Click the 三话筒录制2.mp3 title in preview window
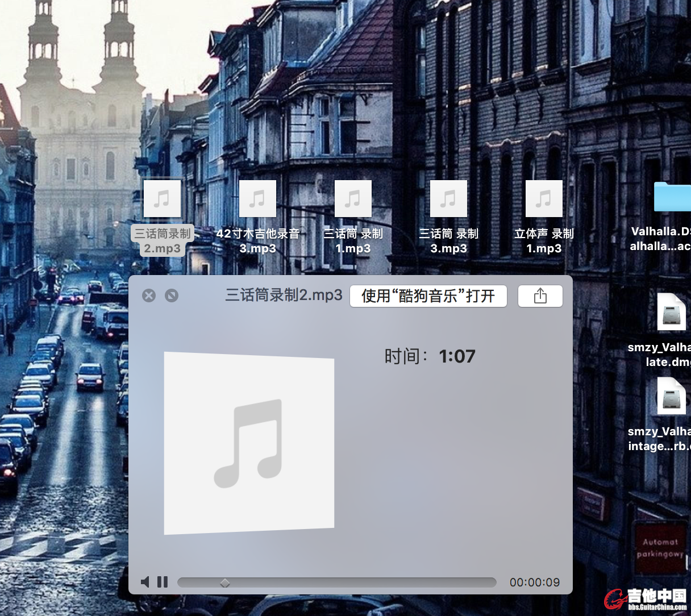This screenshot has height=616, width=691. pos(284,295)
